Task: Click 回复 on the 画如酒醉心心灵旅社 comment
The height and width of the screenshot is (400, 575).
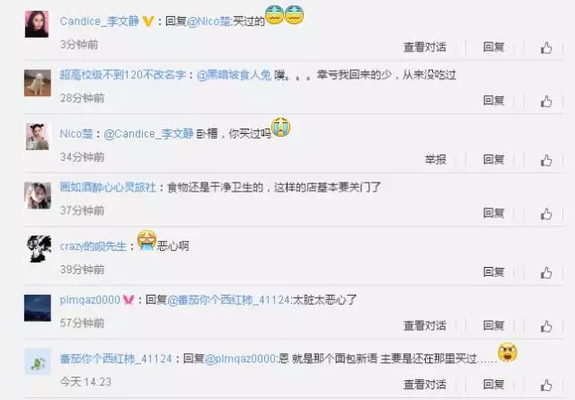Action: pos(494,213)
